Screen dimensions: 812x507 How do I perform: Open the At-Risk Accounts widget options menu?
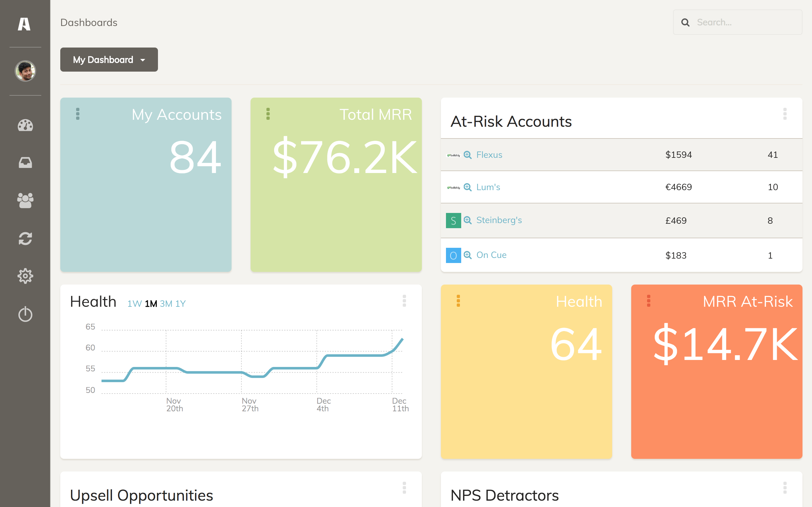click(785, 114)
